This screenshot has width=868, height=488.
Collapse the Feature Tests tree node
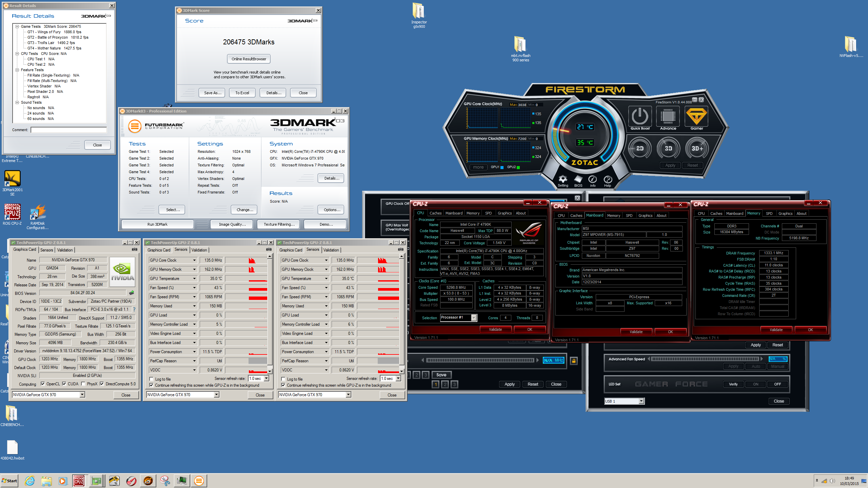coord(17,70)
